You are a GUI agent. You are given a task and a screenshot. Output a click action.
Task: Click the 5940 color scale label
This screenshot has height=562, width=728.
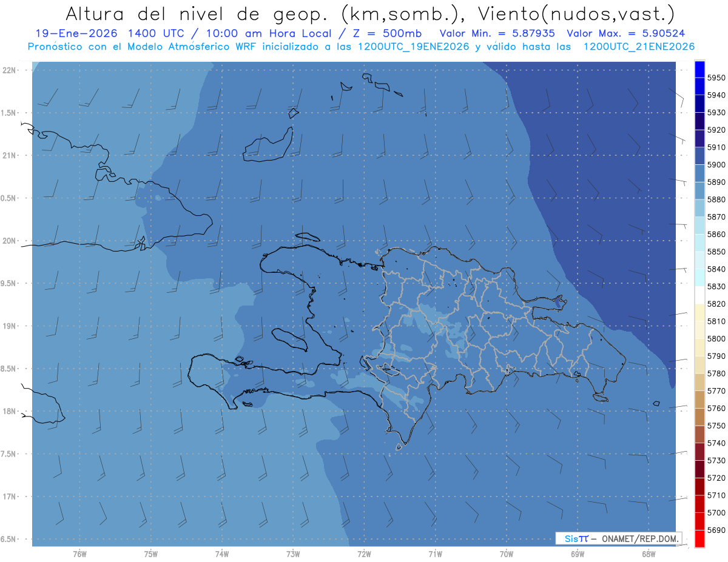[716, 95]
